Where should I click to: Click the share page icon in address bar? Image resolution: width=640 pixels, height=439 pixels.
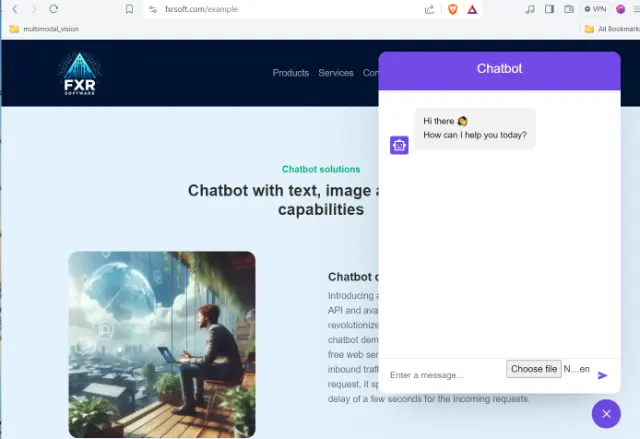point(429,9)
